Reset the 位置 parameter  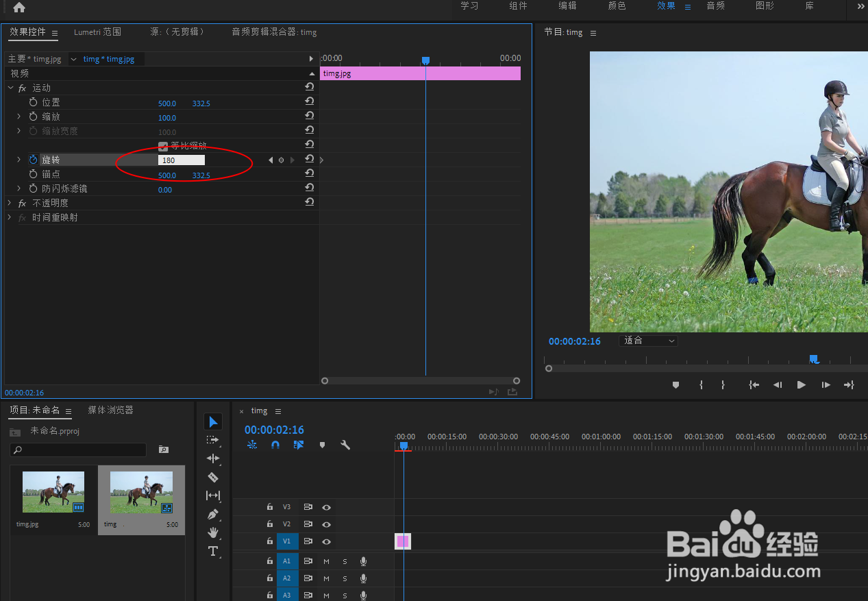click(310, 101)
